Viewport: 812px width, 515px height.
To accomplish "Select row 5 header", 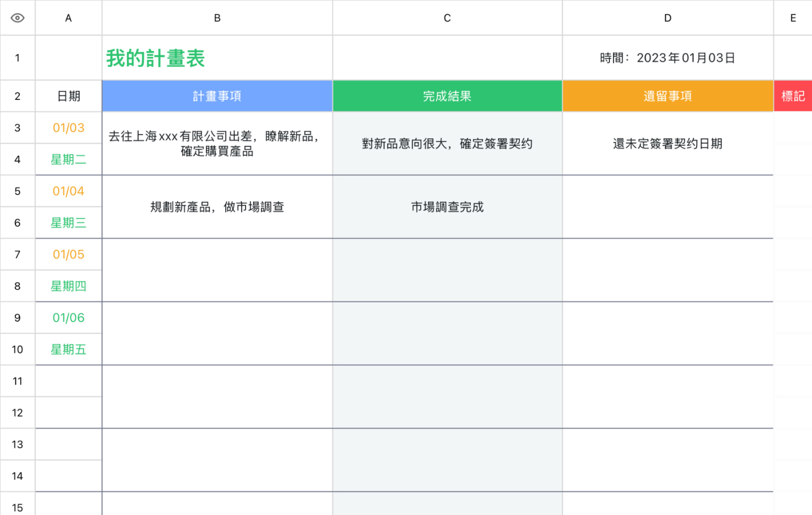I will pyautogui.click(x=17, y=191).
